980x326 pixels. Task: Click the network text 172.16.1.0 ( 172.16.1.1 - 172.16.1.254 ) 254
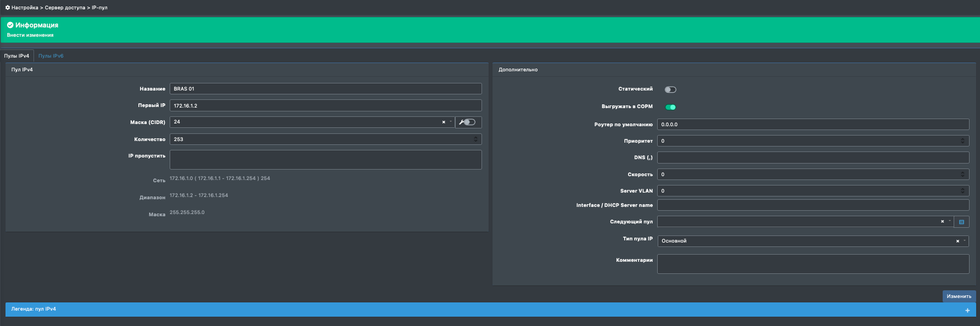tap(220, 178)
